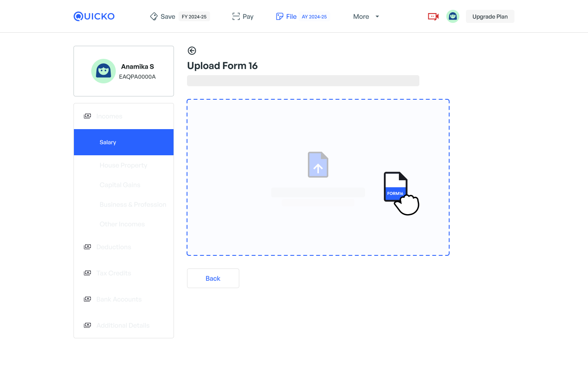The image size is (588, 389).
Task: Click the Incomes section icon
Action: click(x=87, y=116)
